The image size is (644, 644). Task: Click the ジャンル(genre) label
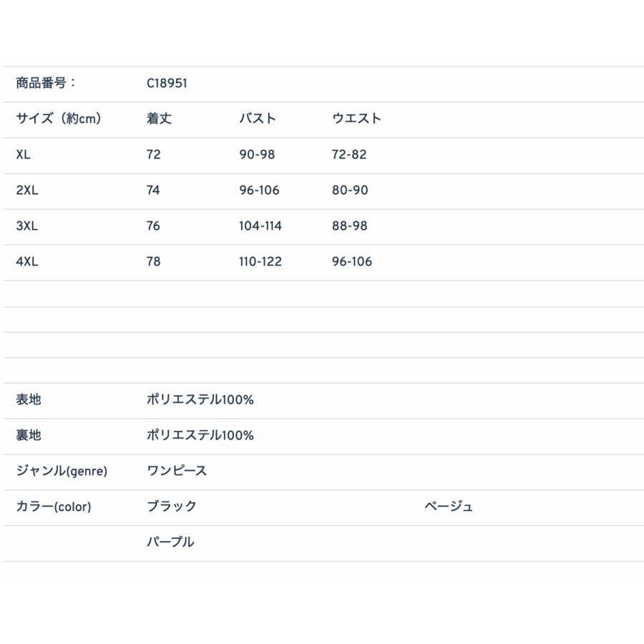60,471
